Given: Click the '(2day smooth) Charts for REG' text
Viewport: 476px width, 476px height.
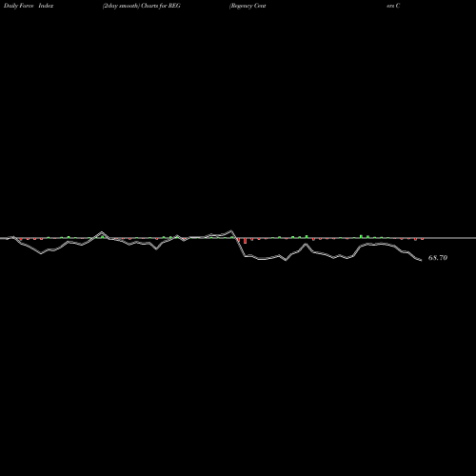Looking at the screenshot, I should click(142, 6).
